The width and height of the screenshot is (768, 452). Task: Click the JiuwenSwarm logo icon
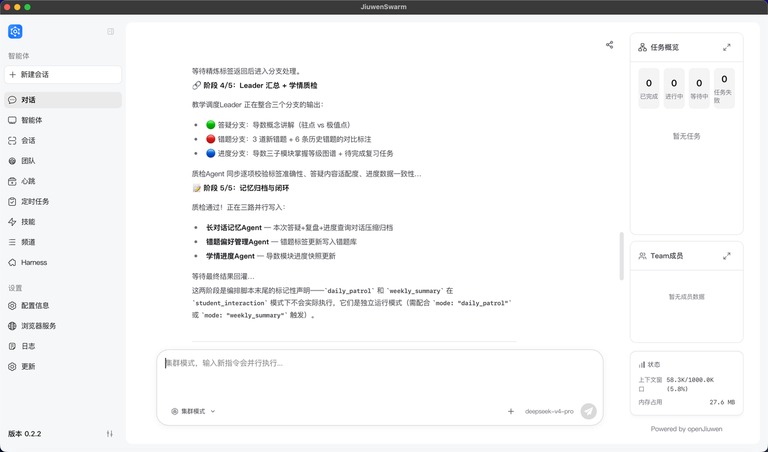tap(15, 31)
